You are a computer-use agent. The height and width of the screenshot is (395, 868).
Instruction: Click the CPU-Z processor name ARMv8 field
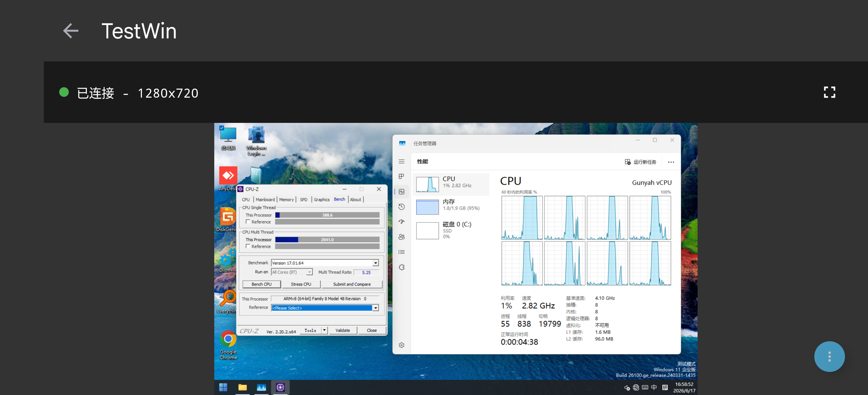point(325,298)
